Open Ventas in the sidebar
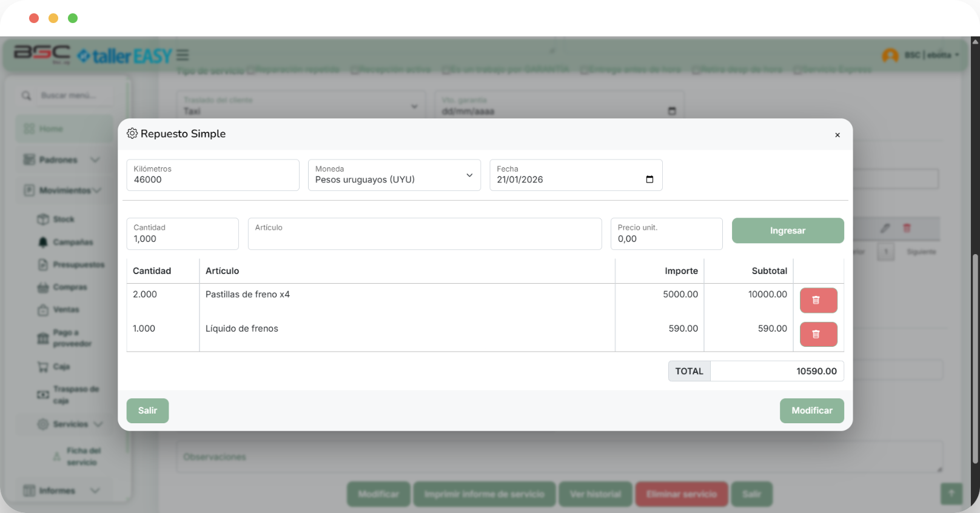This screenshot has width=980, height=513. [59, 310]
